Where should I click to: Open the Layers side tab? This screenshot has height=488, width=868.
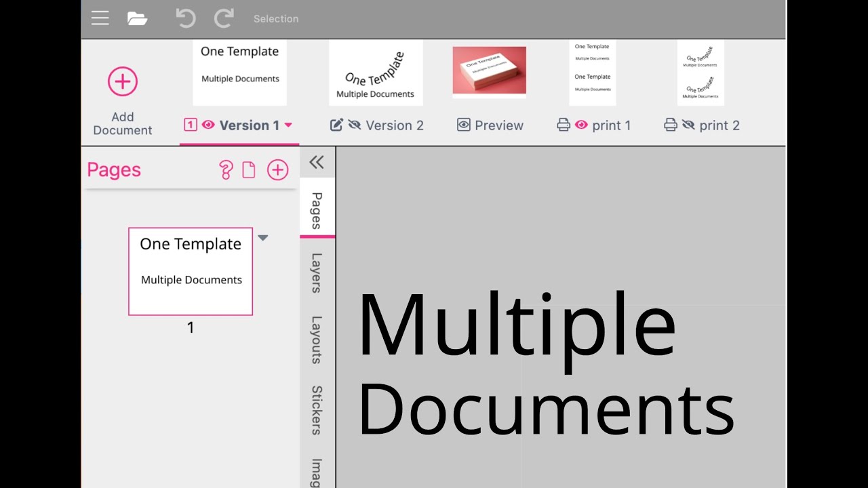[316, 273]
